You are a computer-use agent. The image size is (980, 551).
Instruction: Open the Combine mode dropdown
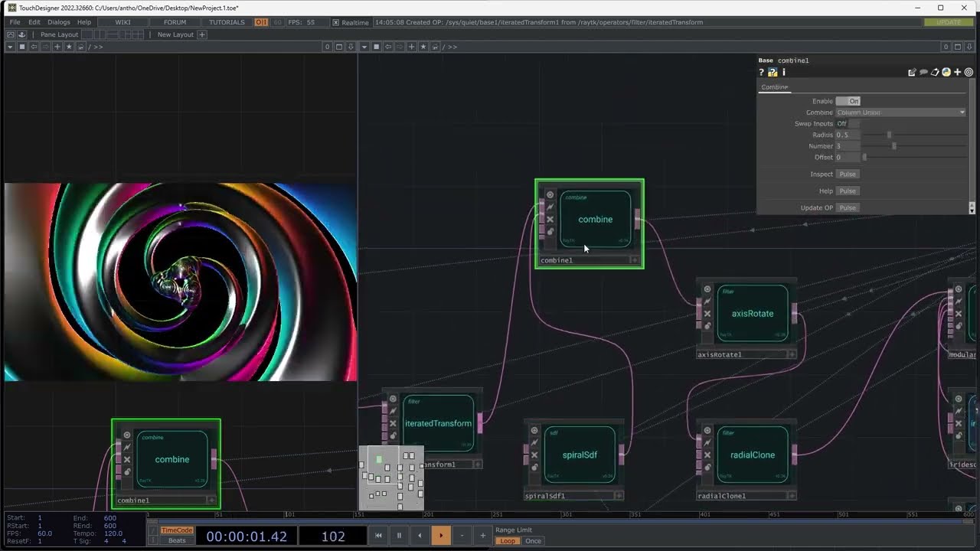tap(900, 112)
